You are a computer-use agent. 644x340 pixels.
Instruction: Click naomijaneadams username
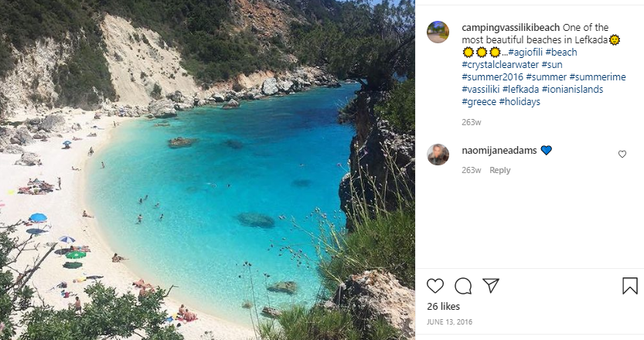click(x=499, y=151)
